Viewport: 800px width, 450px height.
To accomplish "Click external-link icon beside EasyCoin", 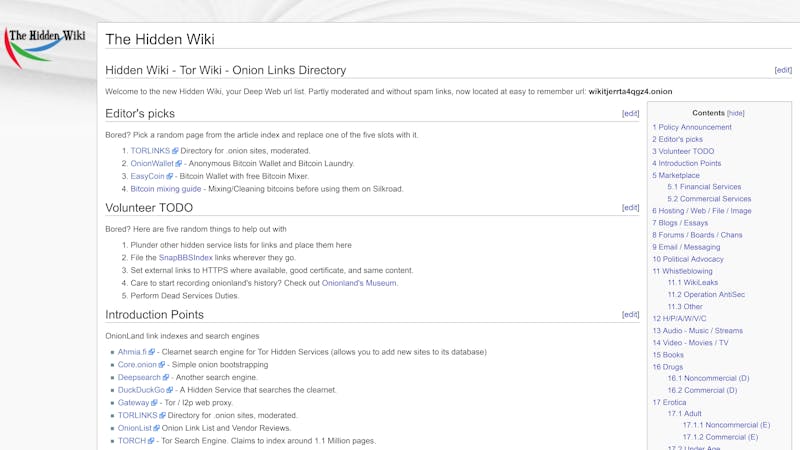I will pos(170,177).
